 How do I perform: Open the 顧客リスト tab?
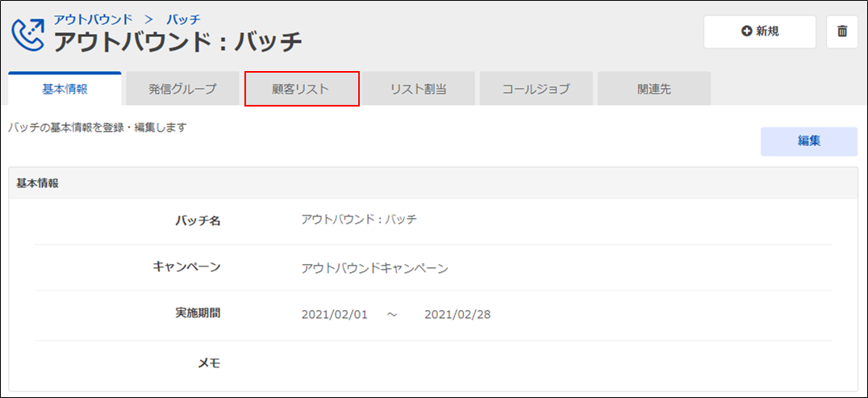tap(301, 89)
